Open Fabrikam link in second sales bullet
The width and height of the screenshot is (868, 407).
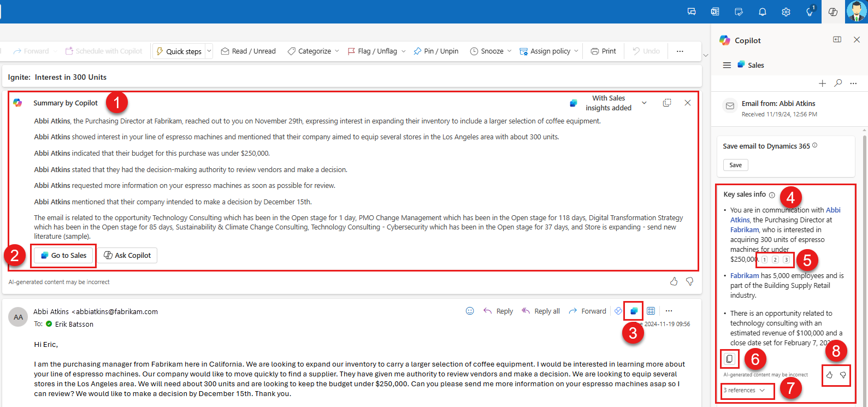coord(745,276)
